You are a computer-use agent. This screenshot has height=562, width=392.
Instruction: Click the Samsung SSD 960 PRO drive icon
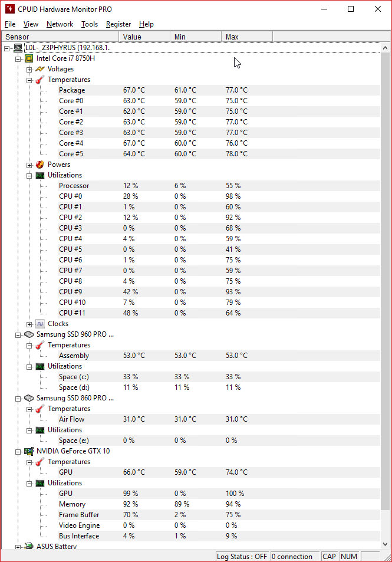click(x=29, y=334)
